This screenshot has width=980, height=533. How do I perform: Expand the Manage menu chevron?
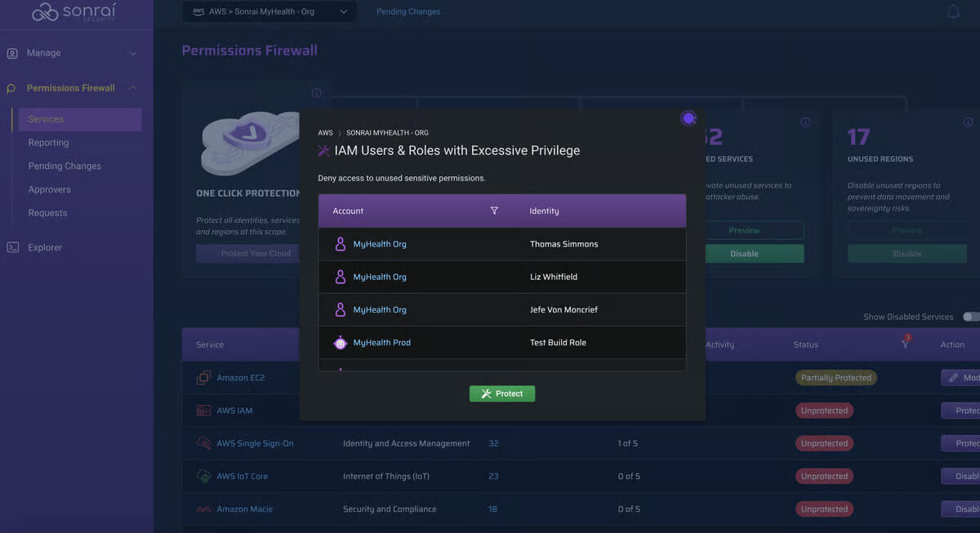pos(133,53)
